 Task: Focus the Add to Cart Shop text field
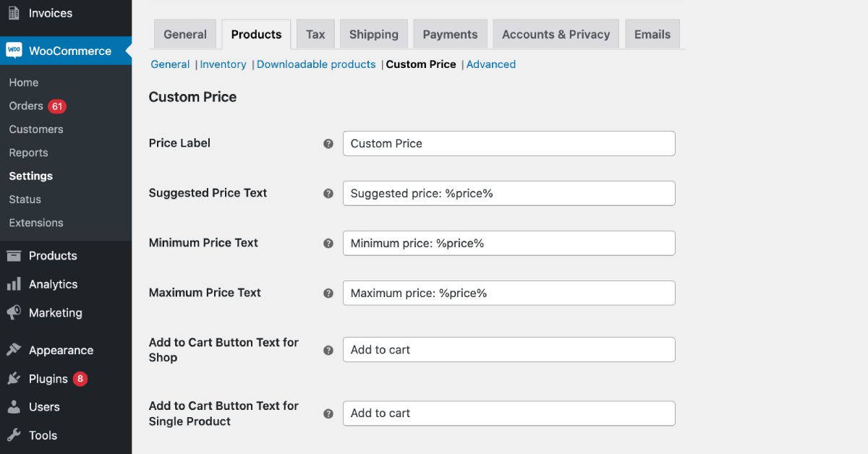point(509,350)
